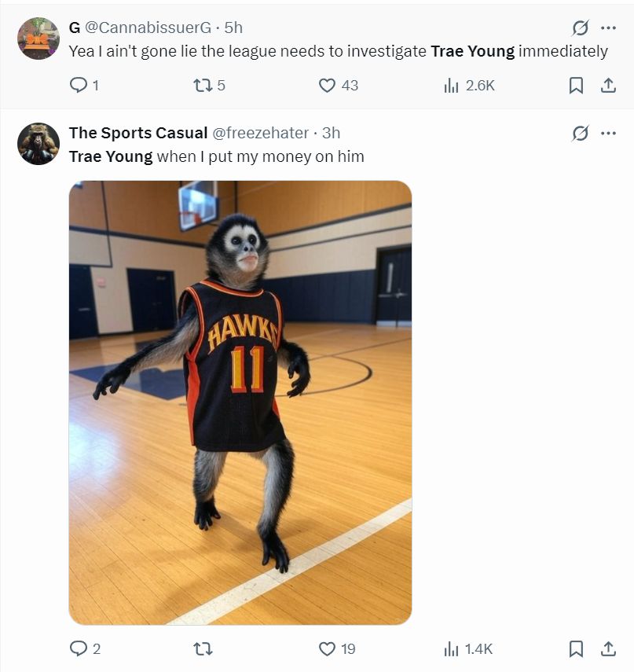Share G's tweet via share icon
Image resolution: width=634 pixels, height=672 pixels.
coord(608,86)
